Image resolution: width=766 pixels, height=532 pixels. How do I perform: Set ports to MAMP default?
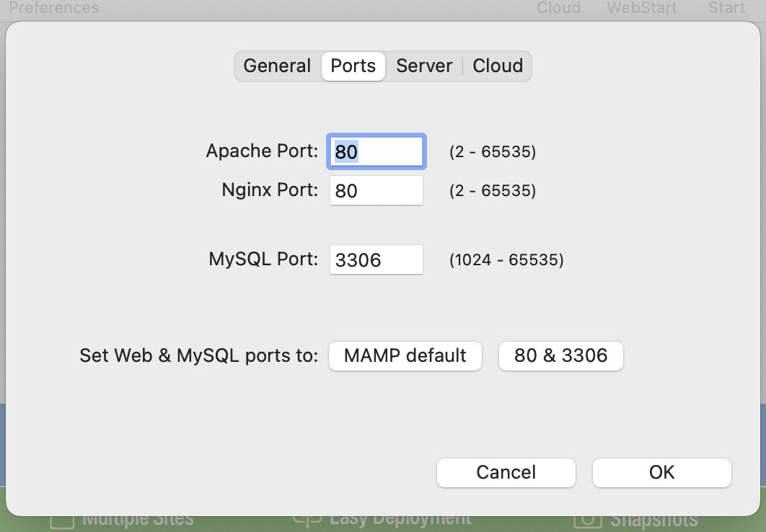tap(405, 356)
